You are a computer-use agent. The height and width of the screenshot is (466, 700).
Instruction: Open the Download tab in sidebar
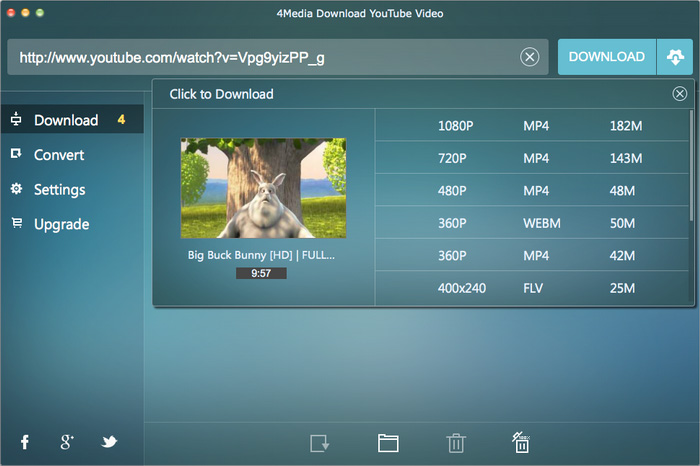(x=66, y=120)
